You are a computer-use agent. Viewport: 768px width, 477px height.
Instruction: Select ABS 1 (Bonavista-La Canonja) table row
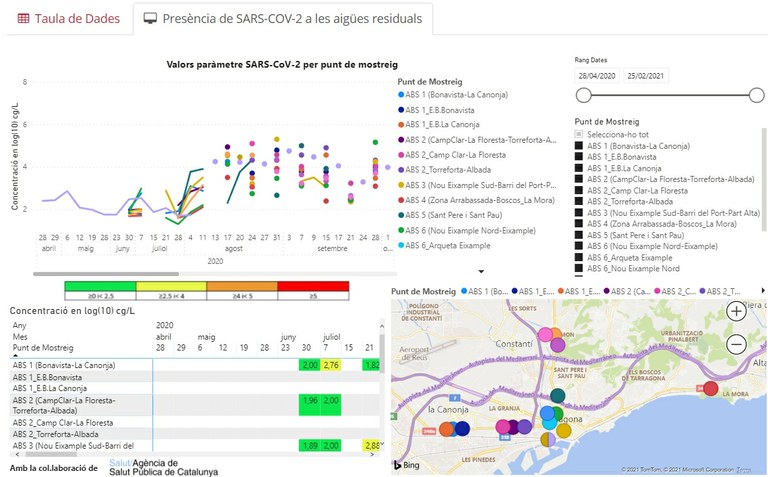pos(64,366)
